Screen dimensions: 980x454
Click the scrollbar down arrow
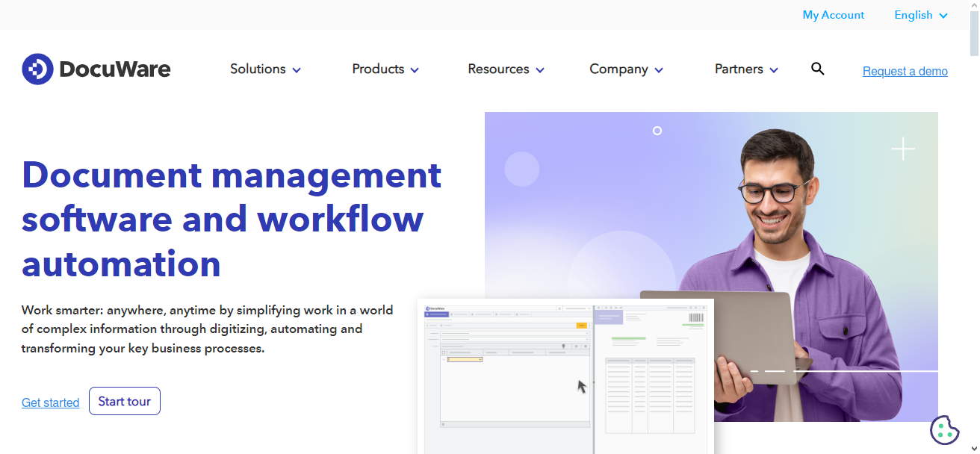[x=974, y=448]
